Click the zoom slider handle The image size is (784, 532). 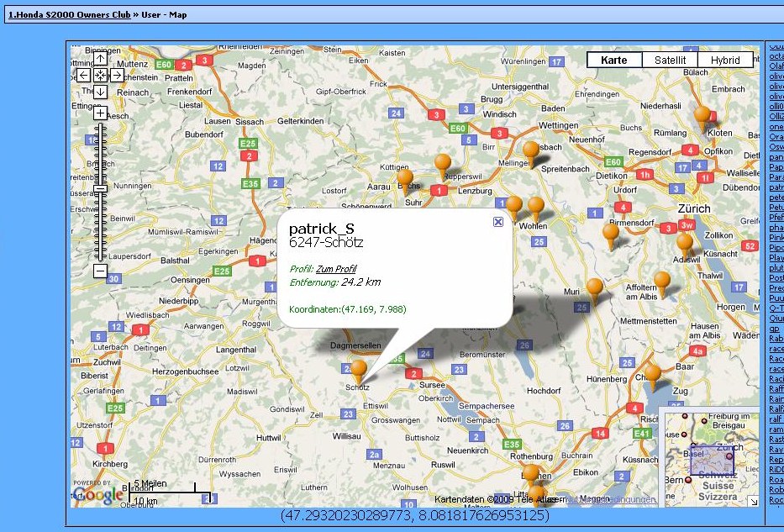tap(100, 190)
